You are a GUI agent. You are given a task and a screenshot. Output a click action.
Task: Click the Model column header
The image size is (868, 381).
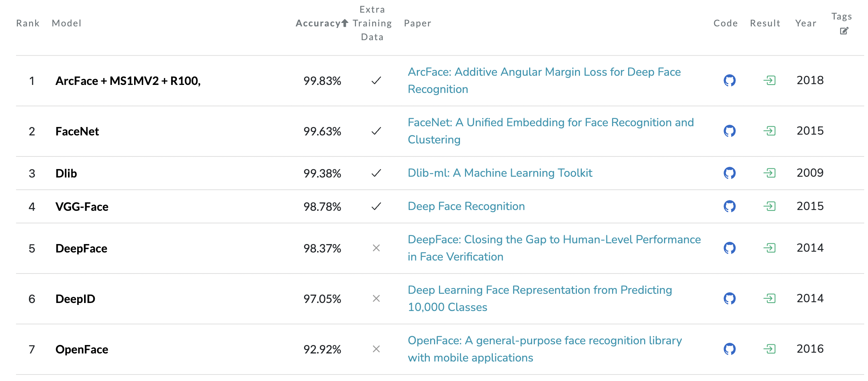(66, 23)
